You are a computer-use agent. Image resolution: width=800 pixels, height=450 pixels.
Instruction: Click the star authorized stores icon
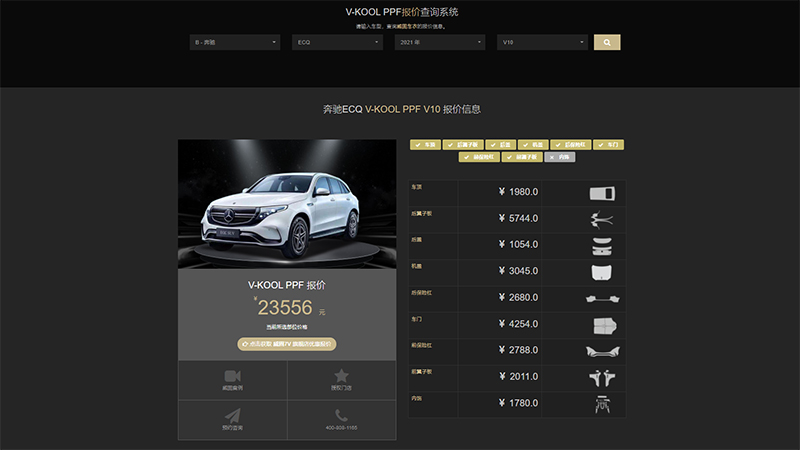coord(341,376)
